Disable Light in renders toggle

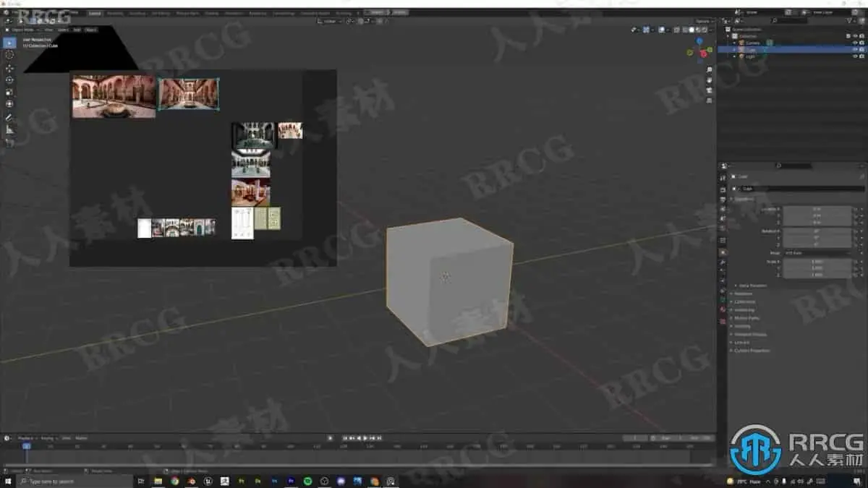861,56
